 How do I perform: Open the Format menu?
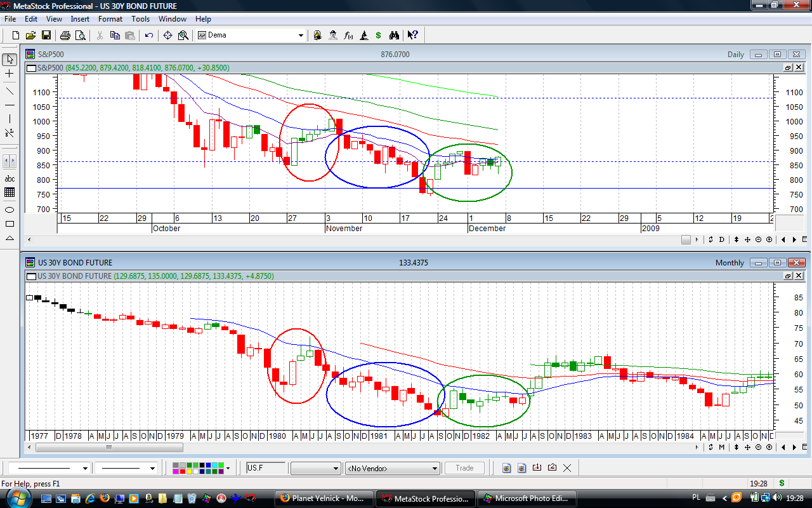pos(110,19)
